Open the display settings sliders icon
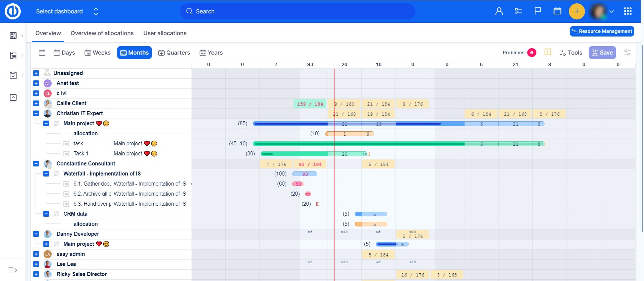The image size is (644, 281). [x=627, y=53]
